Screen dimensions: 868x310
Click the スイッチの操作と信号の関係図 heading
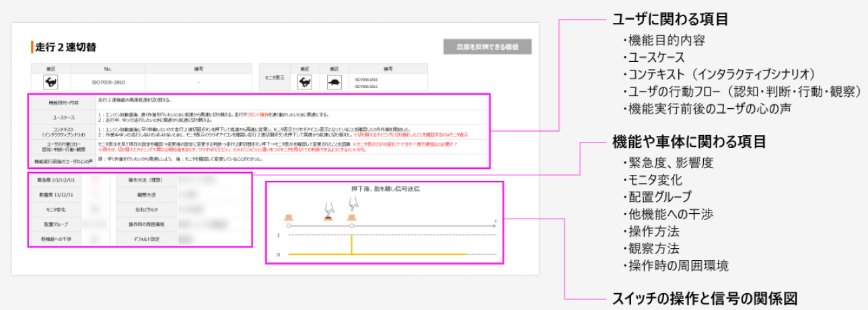point(708,298)
